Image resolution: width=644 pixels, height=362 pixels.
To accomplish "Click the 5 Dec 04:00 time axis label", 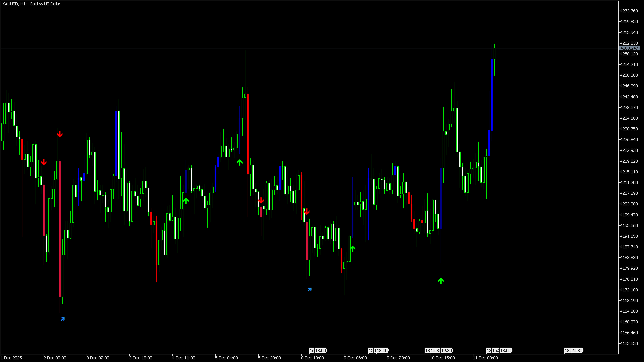I will tap(226, 358).
